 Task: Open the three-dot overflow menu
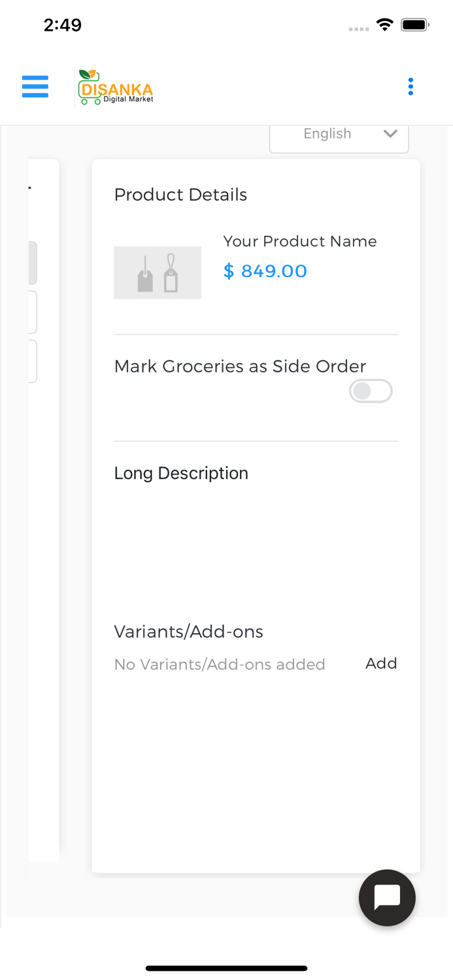pyautogui.click(x=411, y=87)
